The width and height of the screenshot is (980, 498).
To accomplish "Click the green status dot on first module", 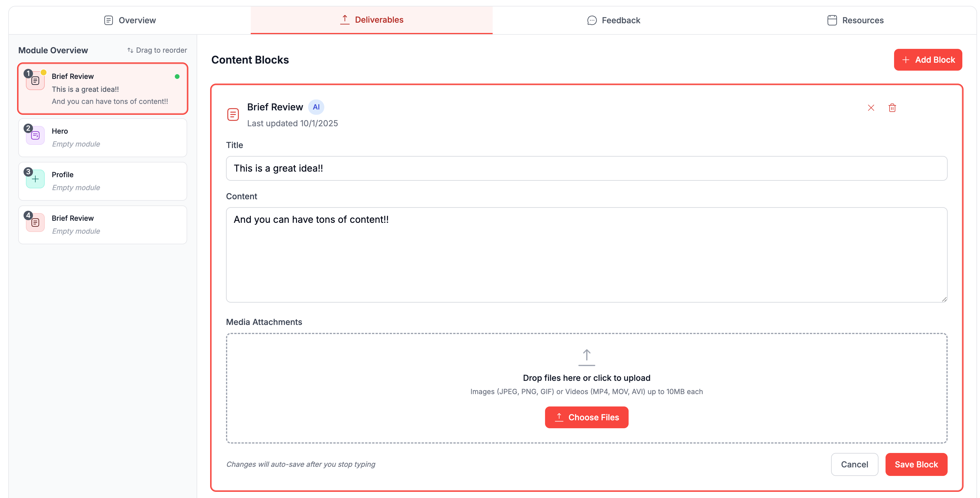I will point(177,77).
